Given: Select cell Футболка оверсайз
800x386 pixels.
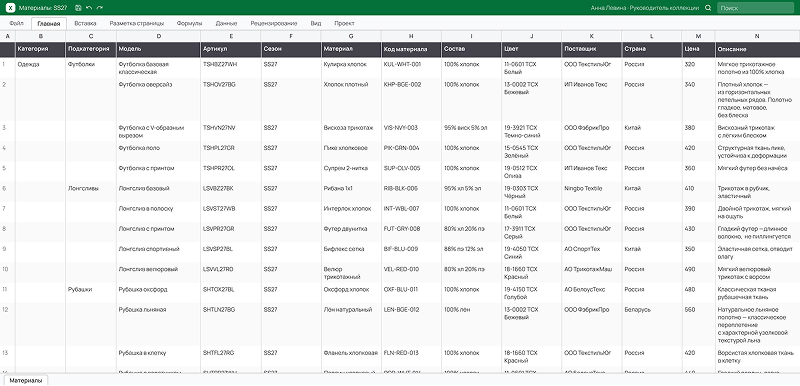Looking at the screenshot, I should coord(159,99).
